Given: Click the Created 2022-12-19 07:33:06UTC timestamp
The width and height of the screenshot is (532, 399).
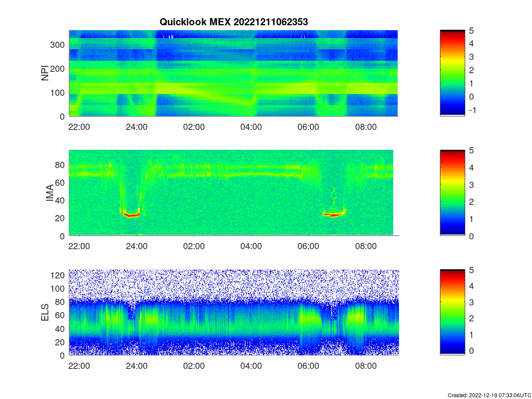Looking at the screenshot, I should (x=489, y=395).
